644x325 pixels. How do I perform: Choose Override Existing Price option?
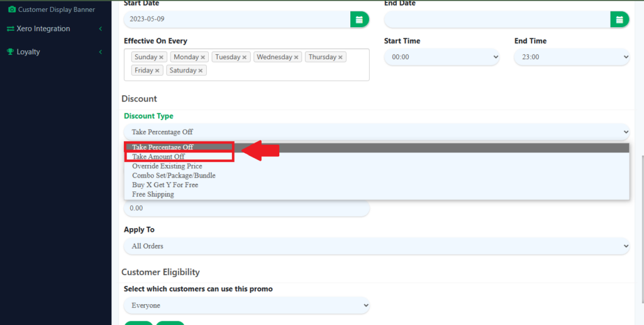(167, 166)
